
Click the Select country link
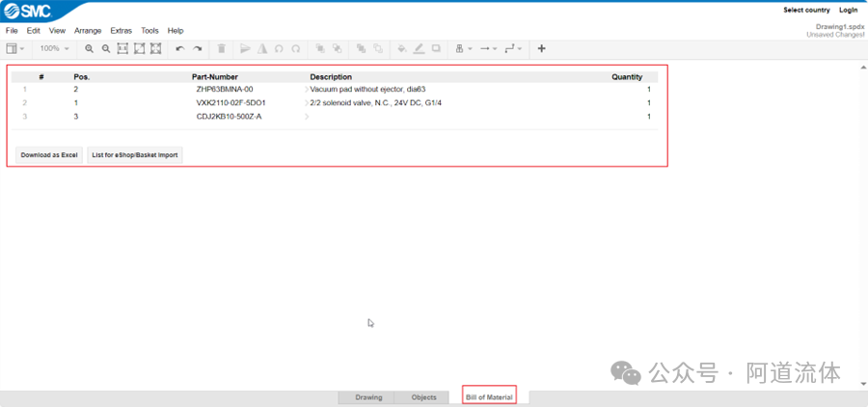click(806, 10)
